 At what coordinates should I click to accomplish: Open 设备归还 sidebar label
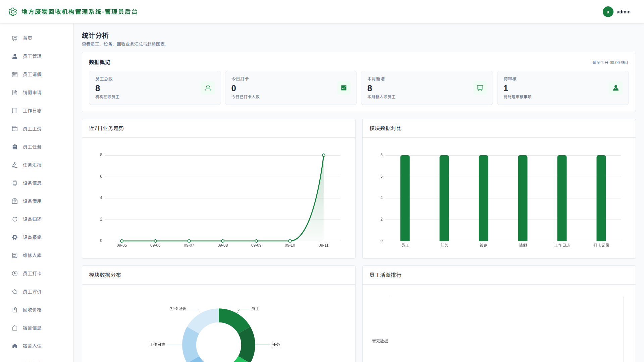(x=32, y=219)
